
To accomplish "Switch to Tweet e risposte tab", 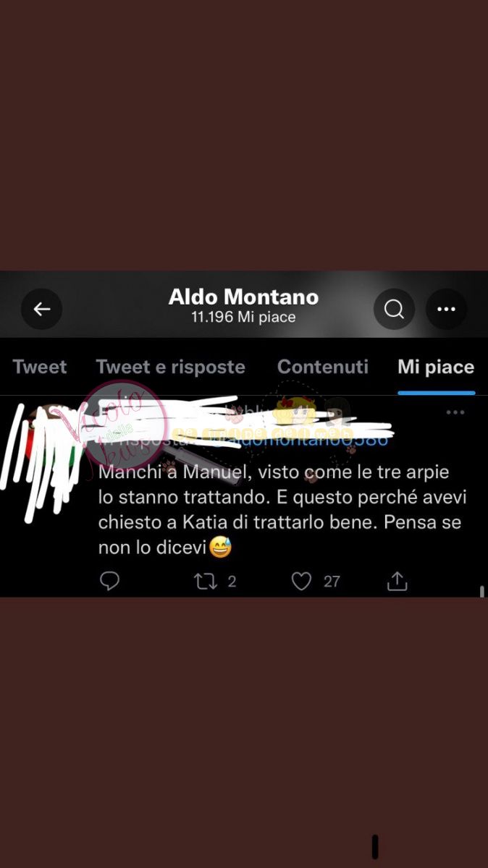I will click(171, 367).
